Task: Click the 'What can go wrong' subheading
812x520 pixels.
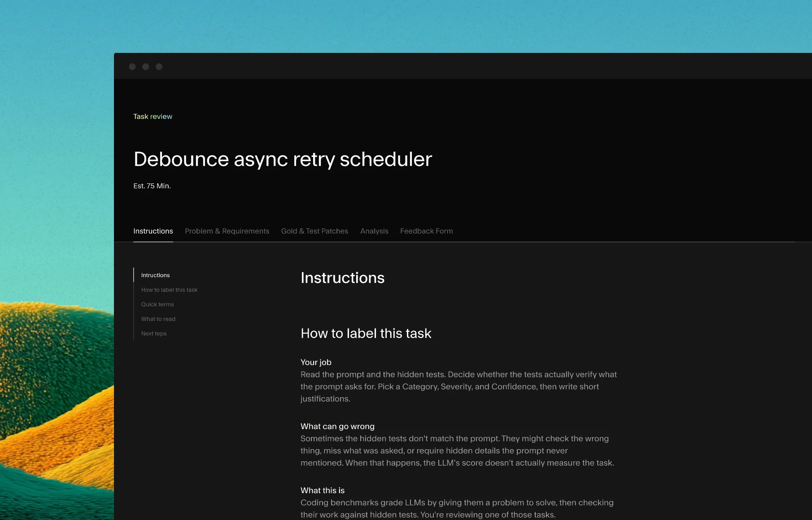Action: tap(337, 426)
